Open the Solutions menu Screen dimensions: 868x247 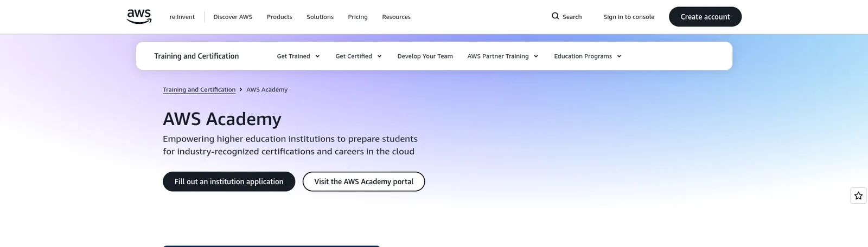[x=320, y=17]
